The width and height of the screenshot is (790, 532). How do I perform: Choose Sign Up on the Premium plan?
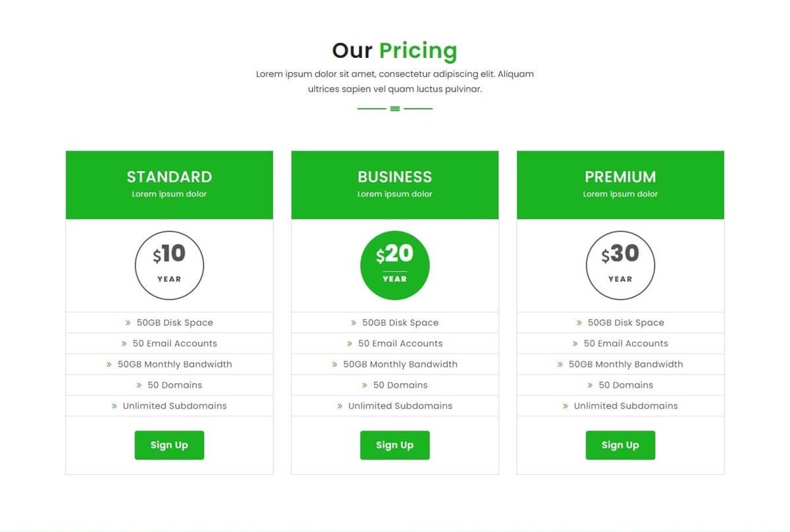point(620,445)
